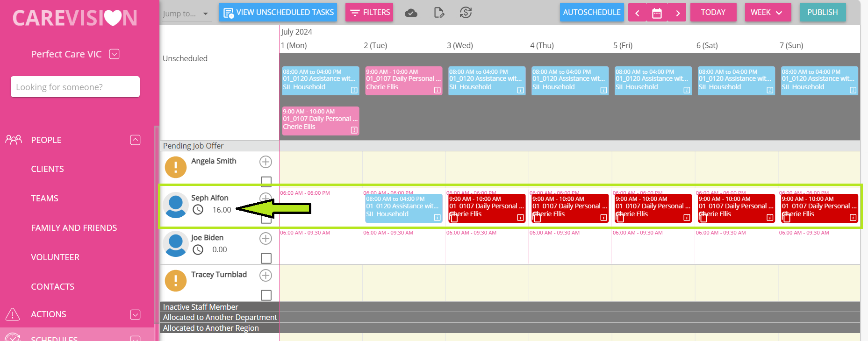868x341 pixels.
Task: Click the dollar refresh cycle icon
Action: point(466,13)
